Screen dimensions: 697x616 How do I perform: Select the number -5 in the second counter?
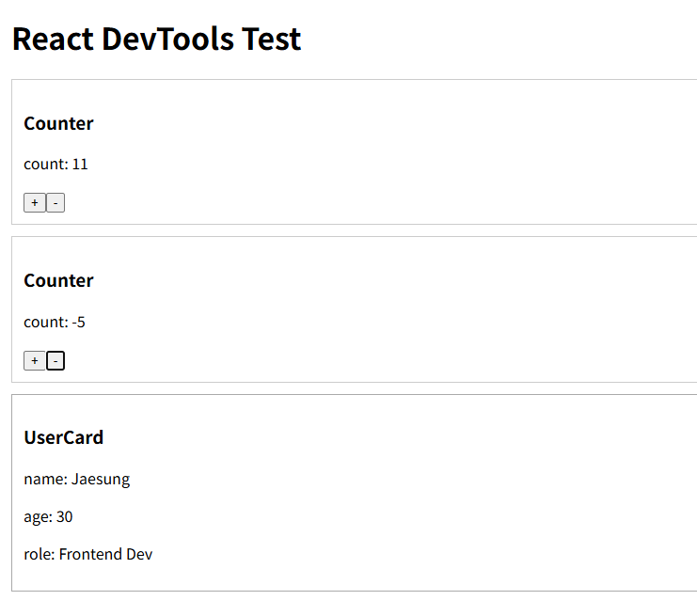(78, 323)
